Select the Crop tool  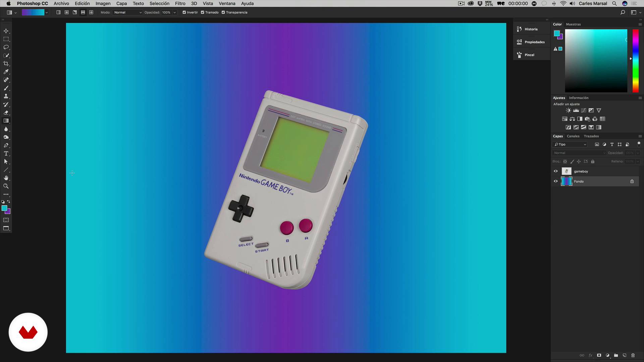tap(6, 64)
